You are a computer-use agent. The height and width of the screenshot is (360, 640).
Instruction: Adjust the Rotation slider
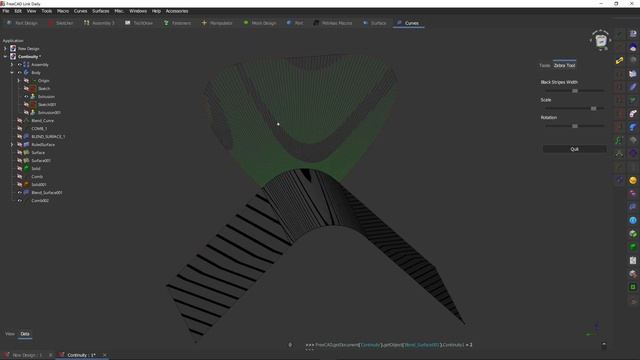click(x=574, y=126)
